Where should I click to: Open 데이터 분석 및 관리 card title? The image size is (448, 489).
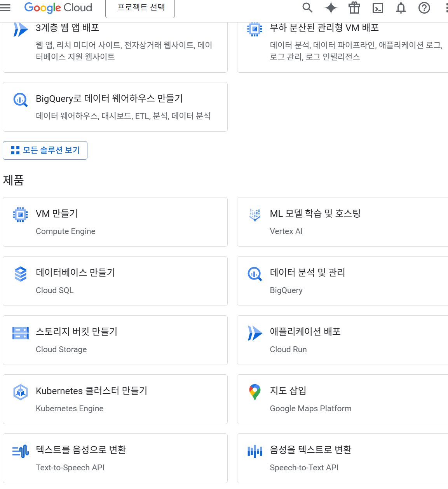pos(307,272)
